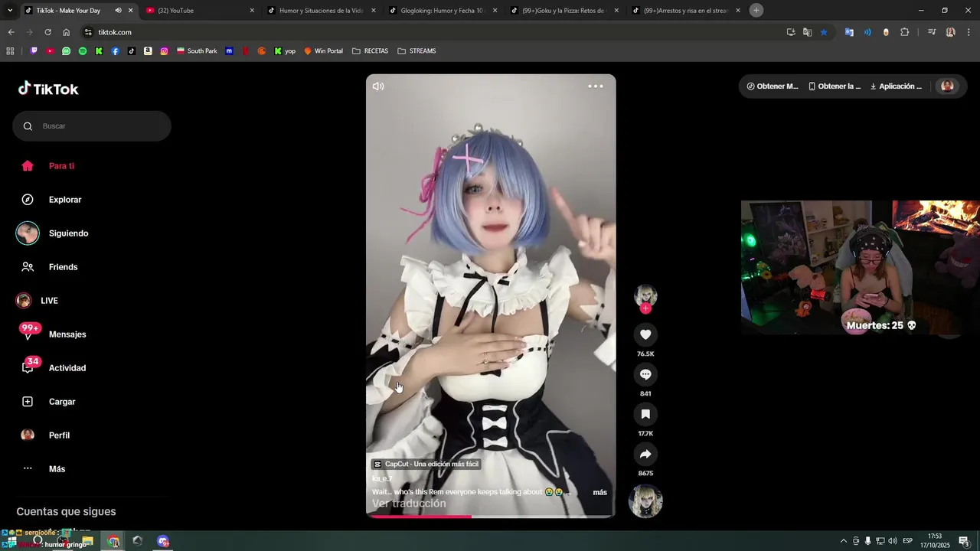Switch to 'Humor y Situaciones de la Vida' tab
The height and width of the screenshot is (551, 980).
click(x=321, y=11)
